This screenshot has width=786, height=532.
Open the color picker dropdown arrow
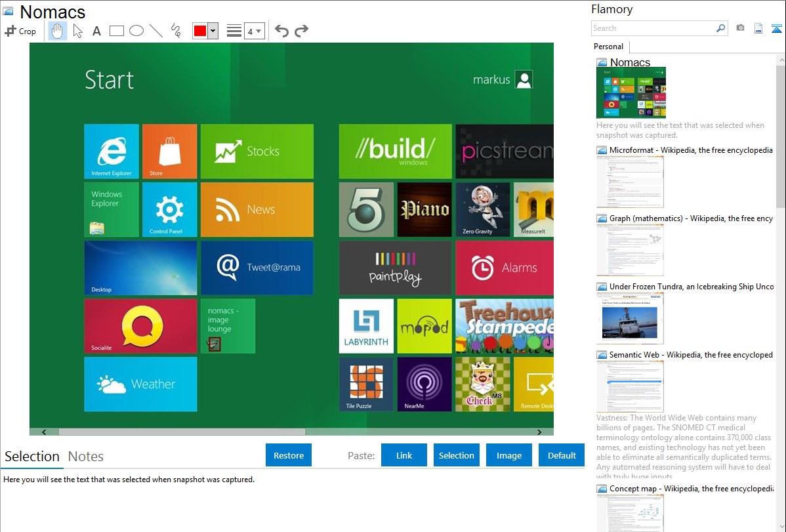(213, 31)
